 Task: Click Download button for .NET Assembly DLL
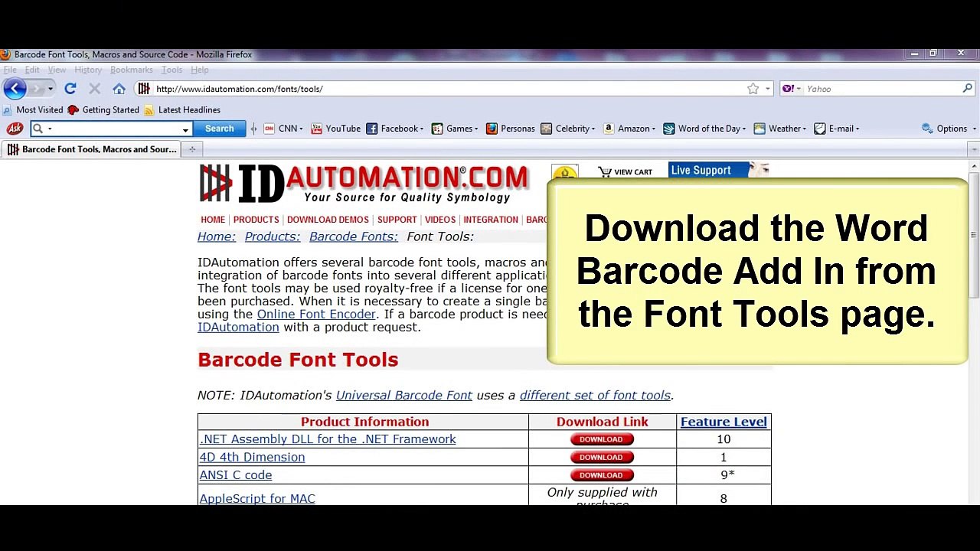click(601, 439)
